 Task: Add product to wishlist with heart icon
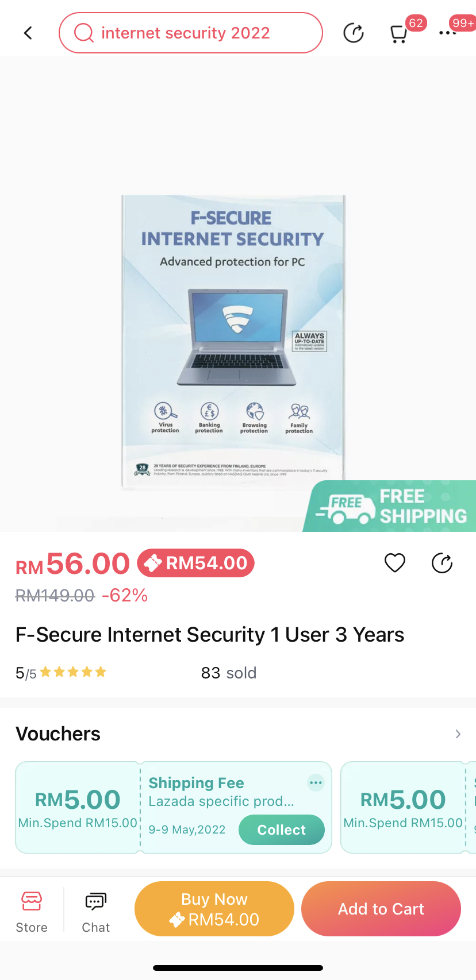[395, 563]
